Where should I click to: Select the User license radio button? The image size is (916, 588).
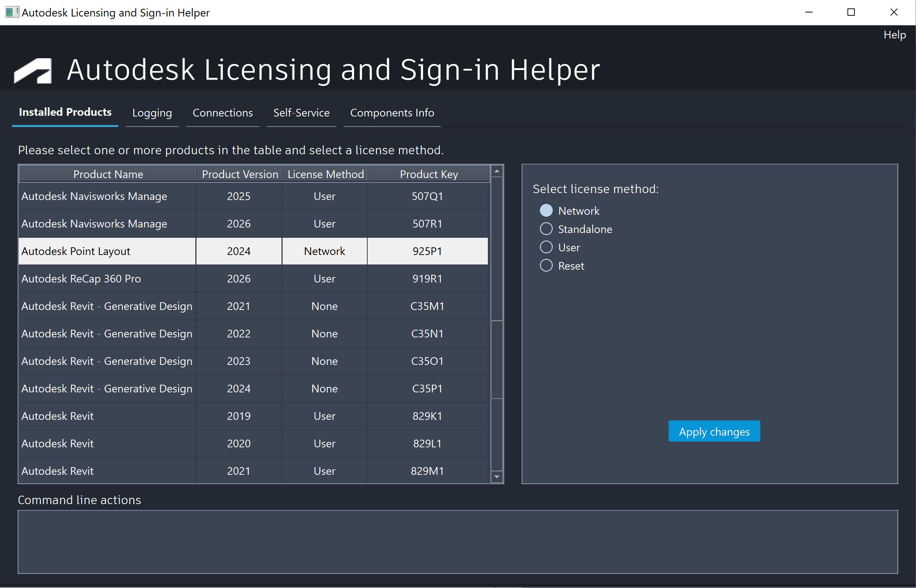546,247
